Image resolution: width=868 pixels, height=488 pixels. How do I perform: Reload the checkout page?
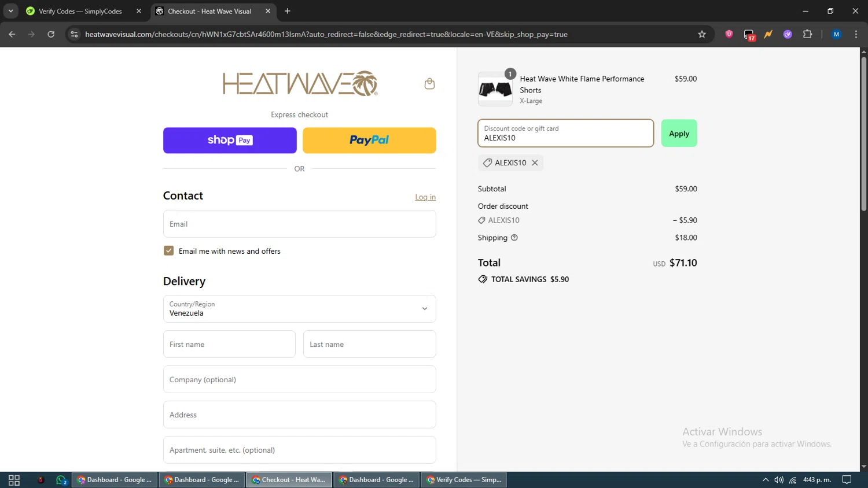pos(51,34)
